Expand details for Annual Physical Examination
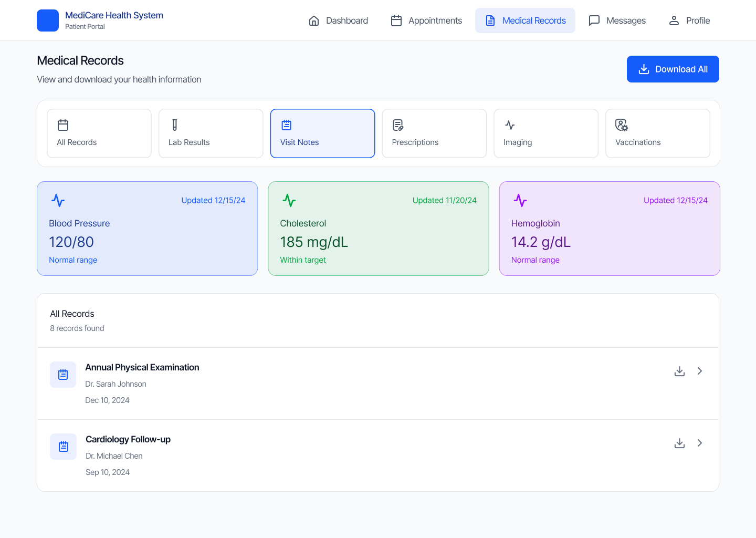756x538 pixels. point(699,371)
